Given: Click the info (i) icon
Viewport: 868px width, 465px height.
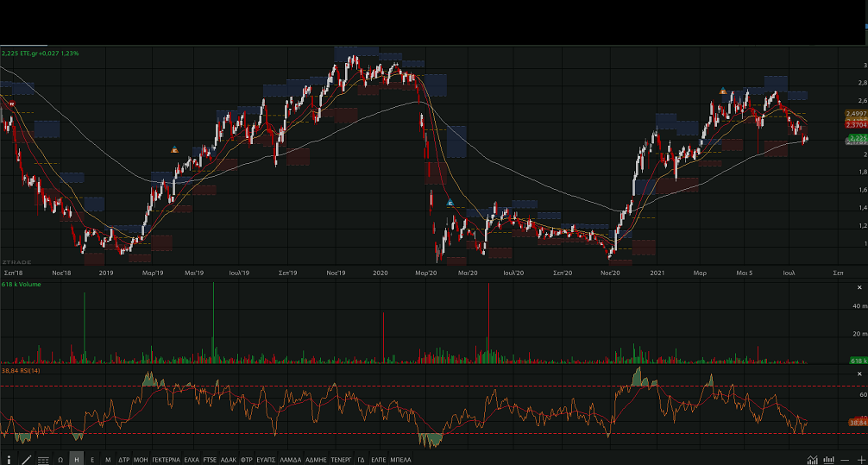Looking at the screenshot, I should (x=9, y=460).
